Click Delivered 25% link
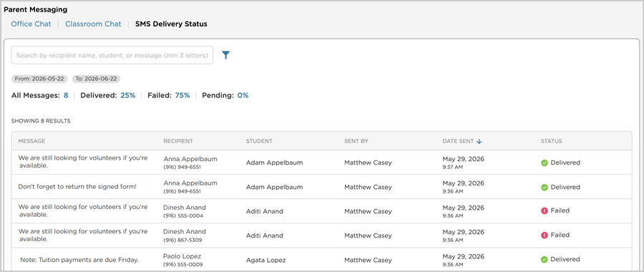The width and height of the screenshot is (644, 272). point(128,95)
